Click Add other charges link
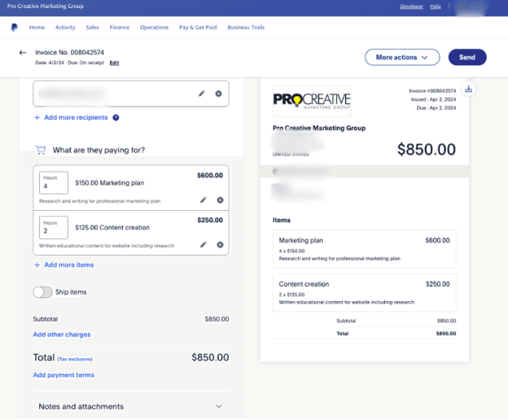508x420 pixels. click(x=62, y=335)
